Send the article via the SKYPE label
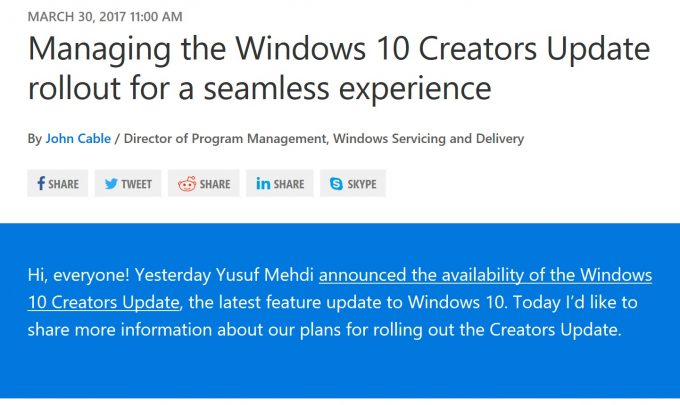The width and height of the screenshot is (680, 405). pyautogui.click(x=362, y=184)
